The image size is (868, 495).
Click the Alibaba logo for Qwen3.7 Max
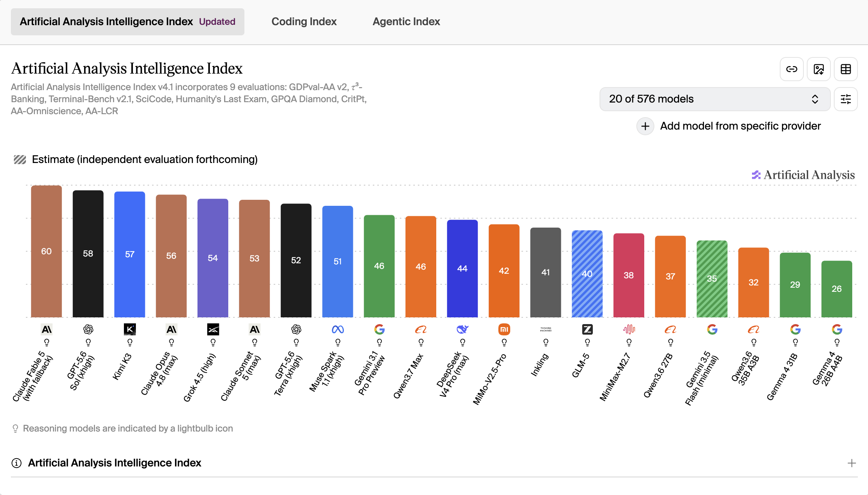click(421, 329)
